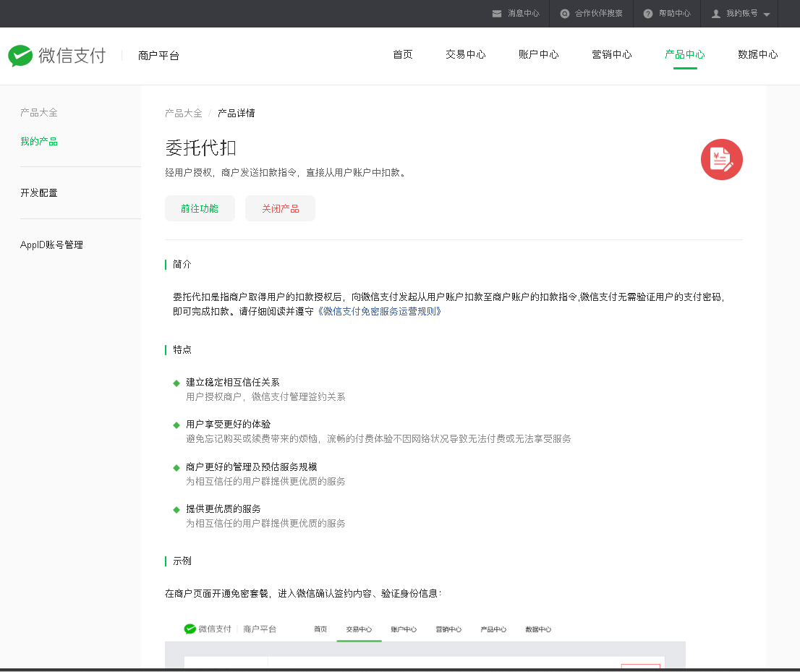Click the product description under title
The image size is (800, 672).
coord(286,172)
